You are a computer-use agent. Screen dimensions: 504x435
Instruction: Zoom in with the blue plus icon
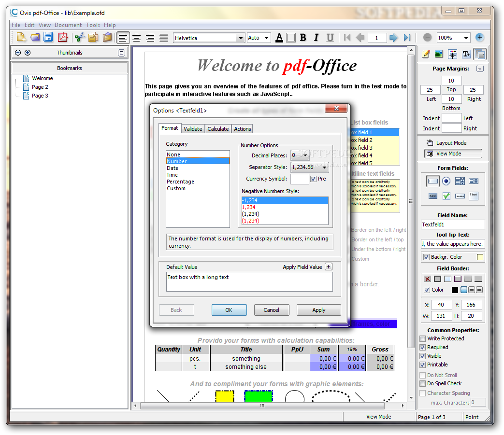click(x=479, y=38)
